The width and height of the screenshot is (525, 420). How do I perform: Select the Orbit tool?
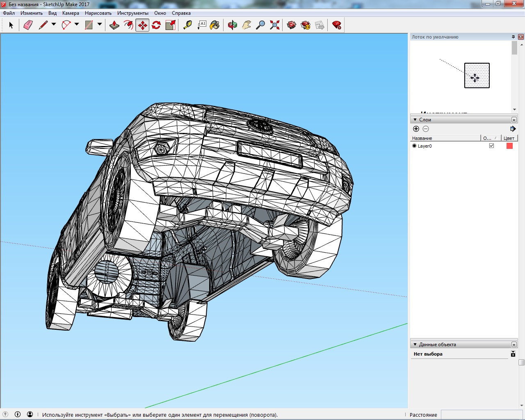[x=233, y=25]
